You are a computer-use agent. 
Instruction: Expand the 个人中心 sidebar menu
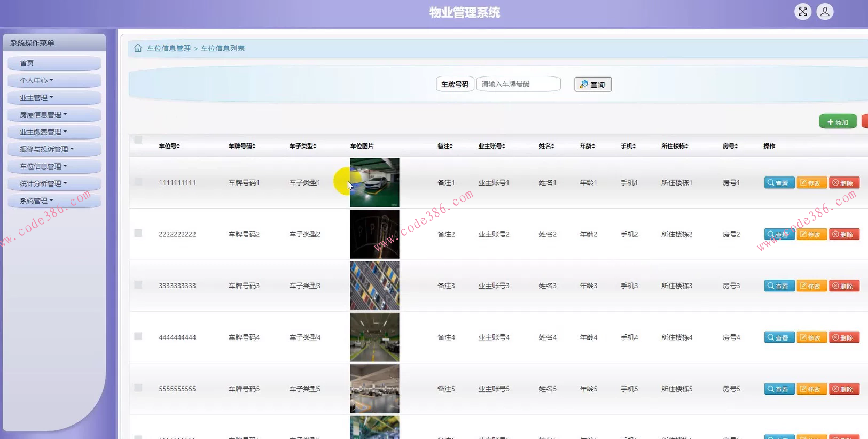54,80
